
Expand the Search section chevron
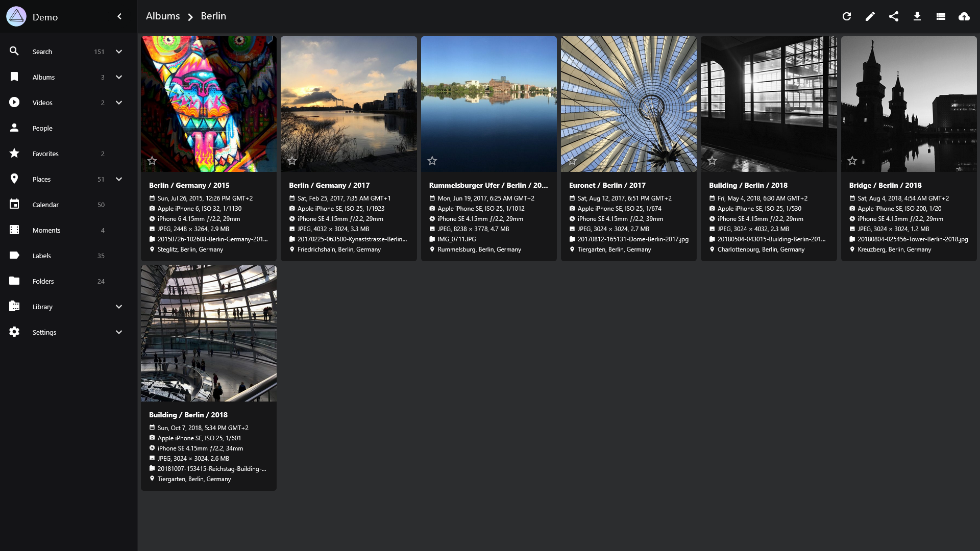(119, 52)
